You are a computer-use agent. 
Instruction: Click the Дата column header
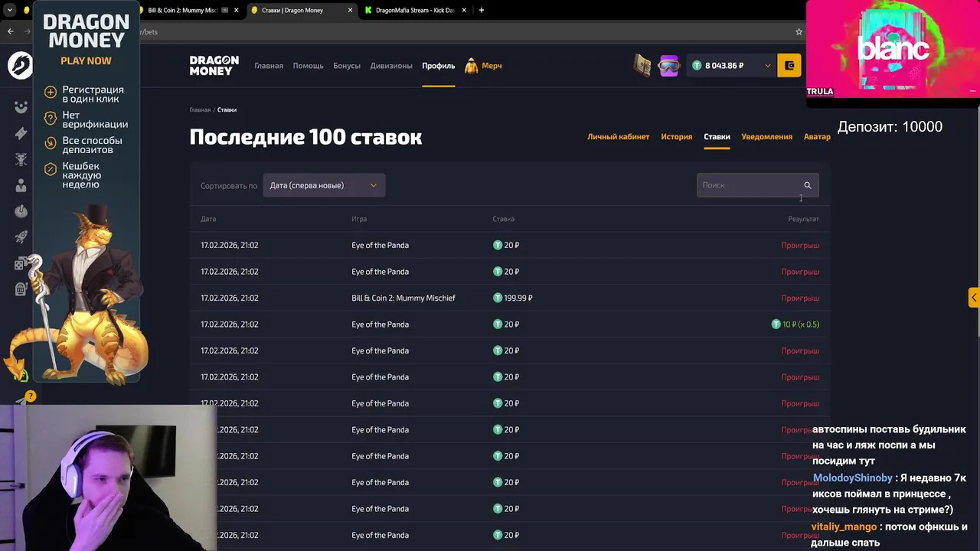point(208,219)
